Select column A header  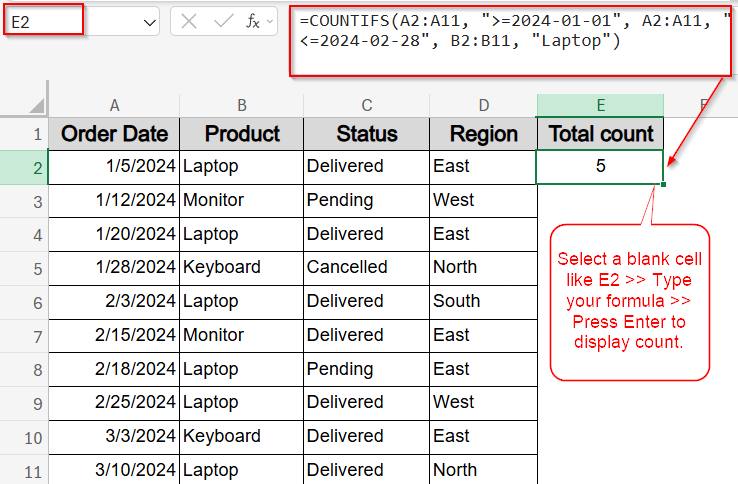[x=114, y=105]
